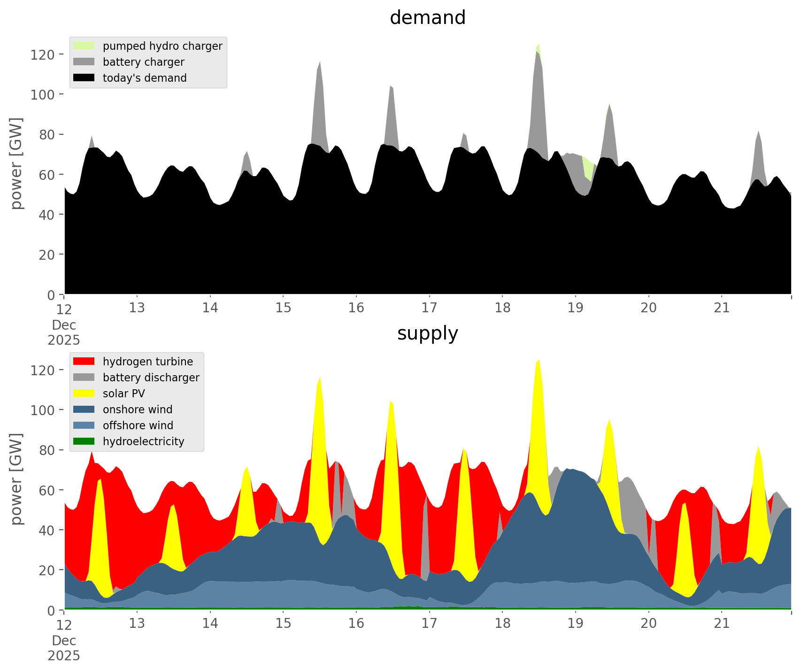
Task: Click the 'today's demand' legend text
Action: (145, 78)
